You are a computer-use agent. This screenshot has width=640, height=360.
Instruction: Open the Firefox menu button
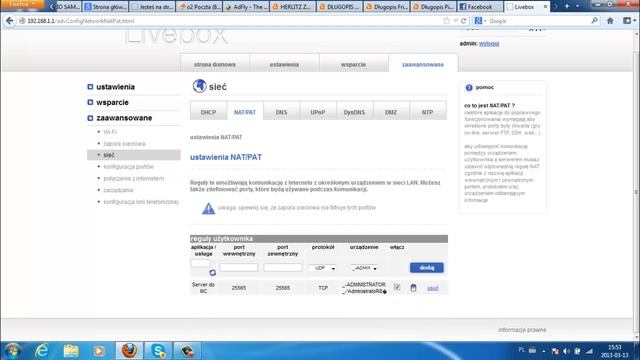22,4
